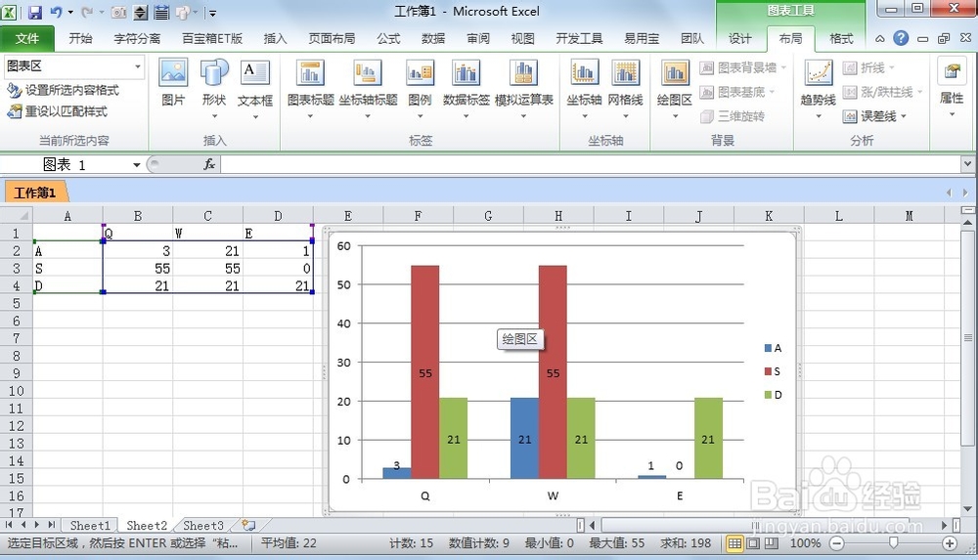Click the green D legend swatch
The height and width of the screenshot is (560, 978).
click(769, 395)
